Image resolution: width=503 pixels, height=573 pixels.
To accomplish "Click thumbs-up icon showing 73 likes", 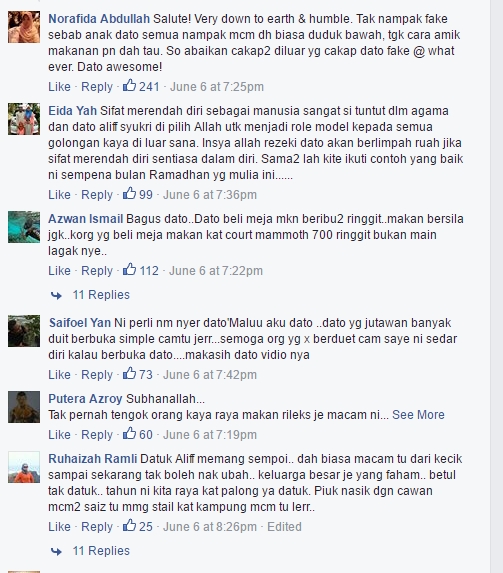I will pos(129,373).
